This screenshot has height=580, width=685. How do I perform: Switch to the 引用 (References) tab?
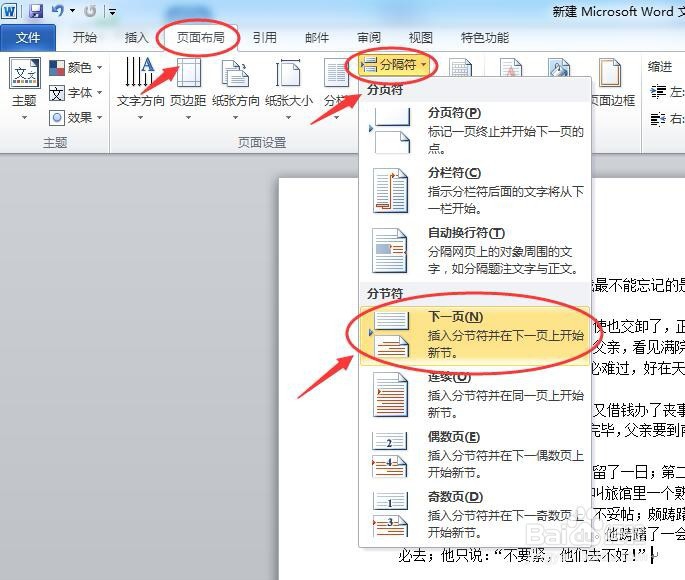click(264, 38)
